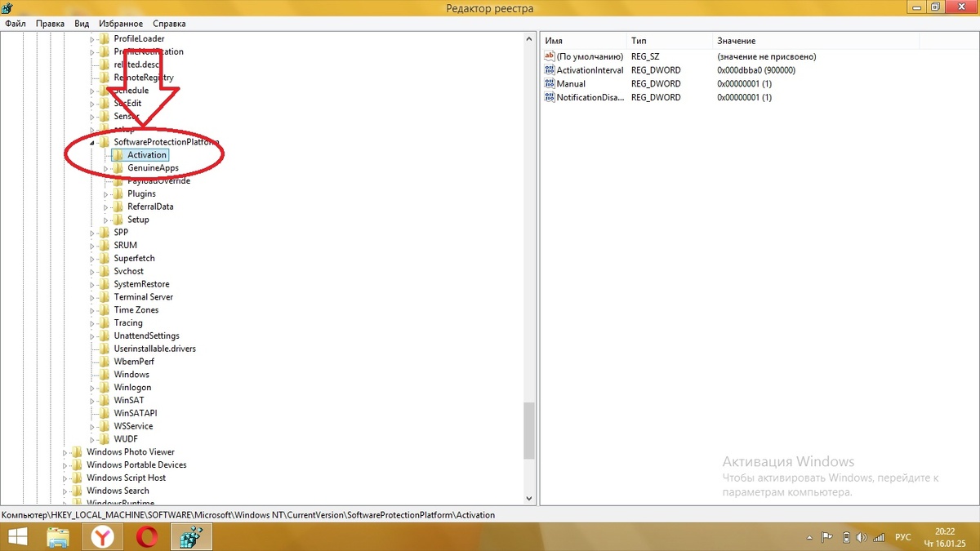Expand the Terminal Server key

pyautogui.click(x=92, y=297)
